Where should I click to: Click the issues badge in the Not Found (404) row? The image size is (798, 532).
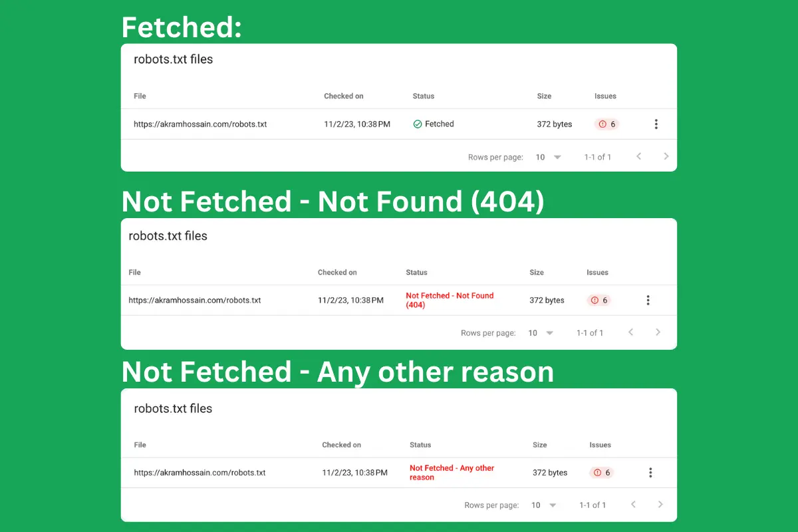598,301
